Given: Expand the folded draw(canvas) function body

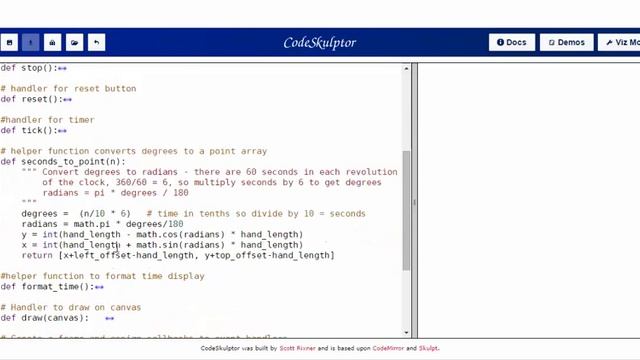Looking at the screenshot, I should [x=109, y=318].
